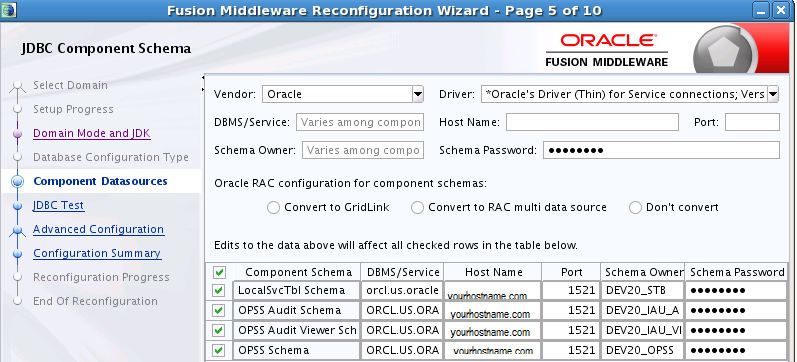Click the DBMS/Service input field
The width and height of the screenshot is (797, 362).
[360, 122]
